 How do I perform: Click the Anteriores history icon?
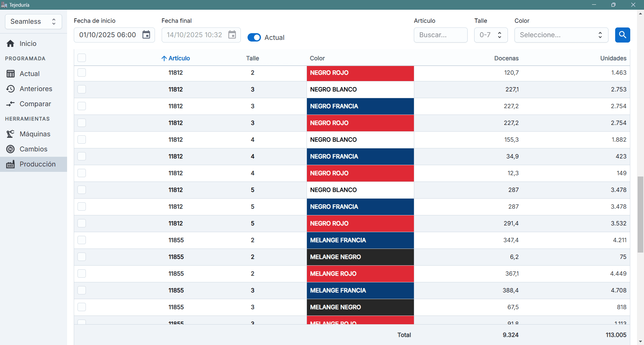10,89
